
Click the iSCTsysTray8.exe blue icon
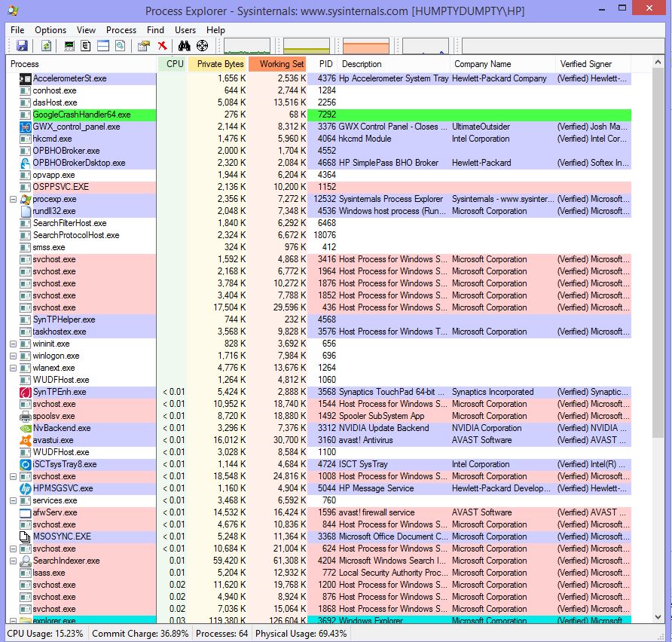[26, 465]
